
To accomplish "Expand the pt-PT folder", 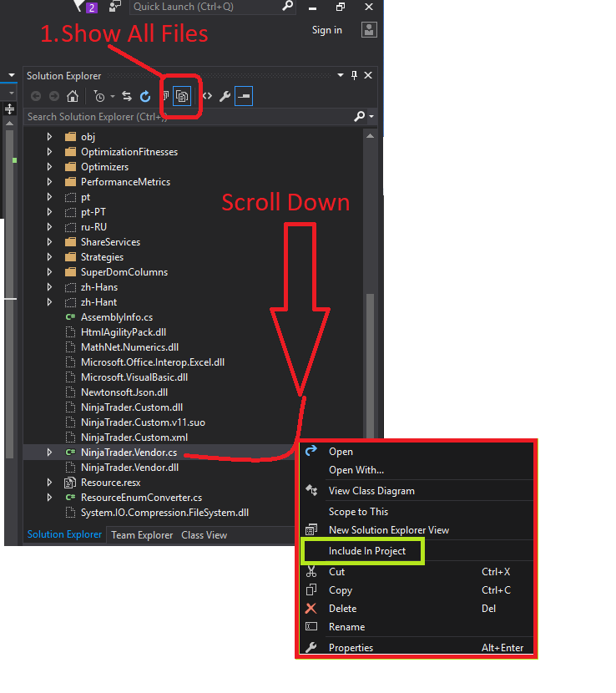I will click(x=49, y=212).
